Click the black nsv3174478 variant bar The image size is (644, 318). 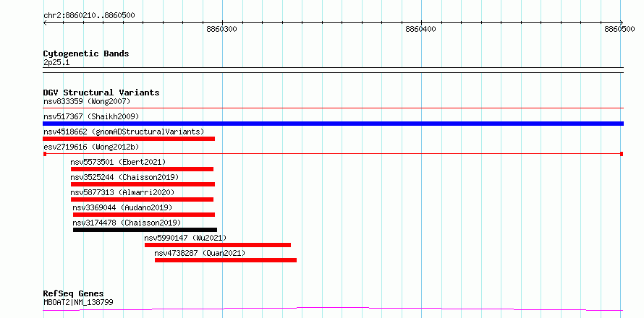(x=145, y=230)
